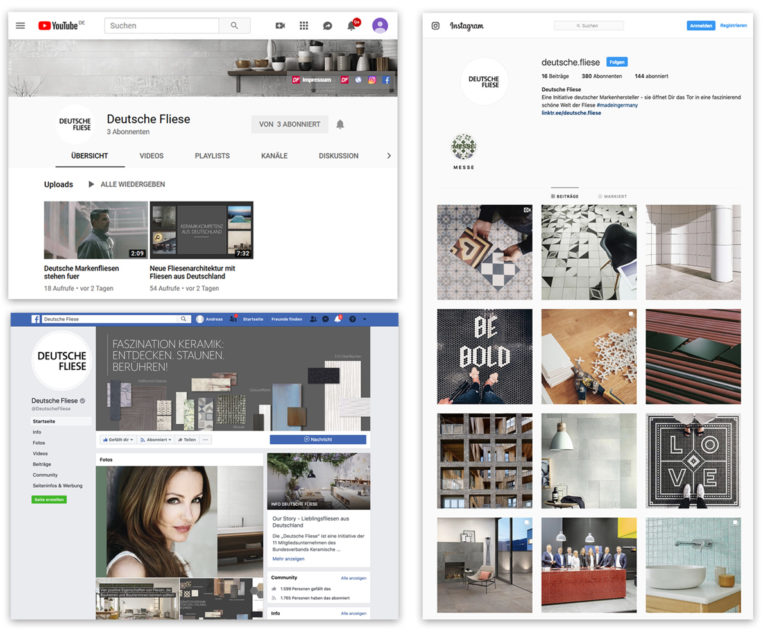Click the Instagram wordmark logo
Image resolution: width=770 pixels, height=638 pixels.
[467, 26]
